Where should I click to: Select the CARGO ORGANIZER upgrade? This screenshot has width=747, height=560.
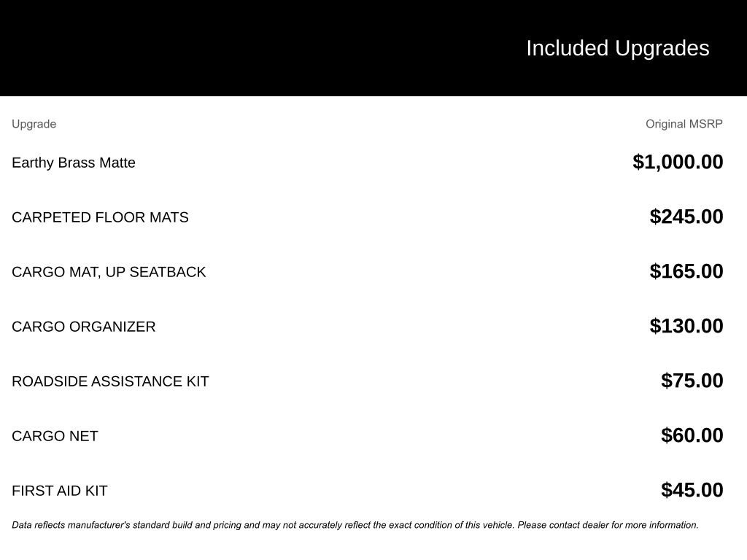83,327
